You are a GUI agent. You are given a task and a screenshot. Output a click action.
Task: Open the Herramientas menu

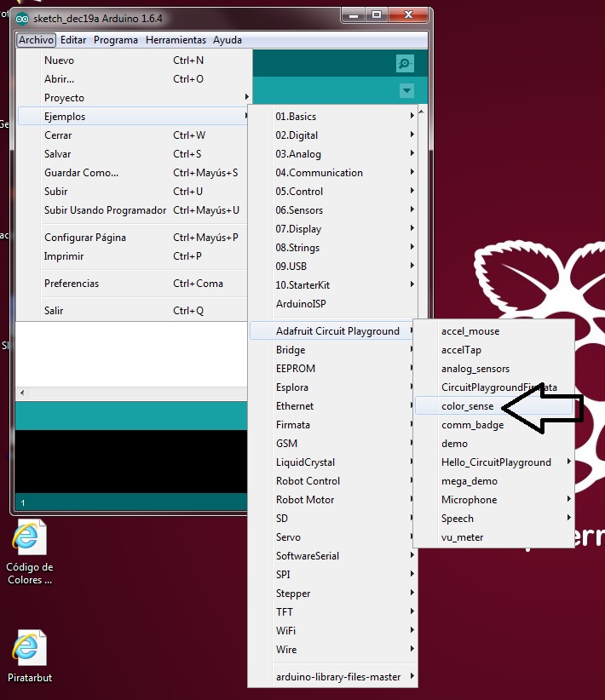click(176, 40)
